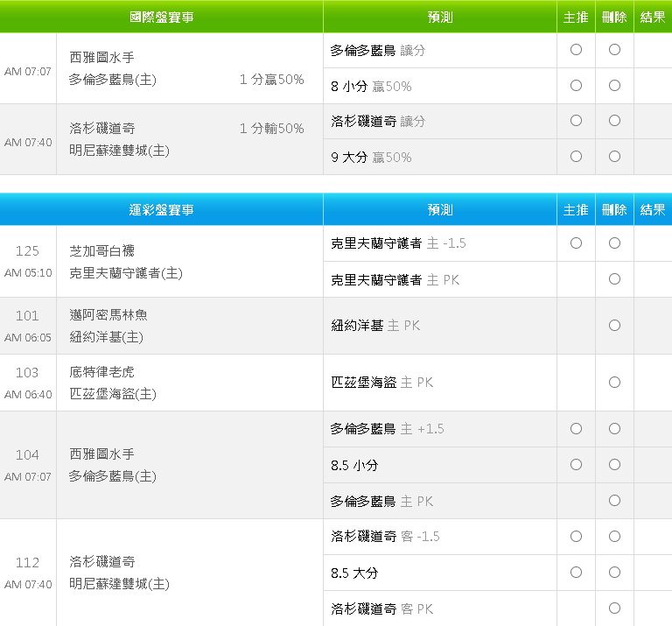Viewport: 672px width, 626px height.
Task: Click 刪除 header in the blue table
Action: tap(614, 209)
